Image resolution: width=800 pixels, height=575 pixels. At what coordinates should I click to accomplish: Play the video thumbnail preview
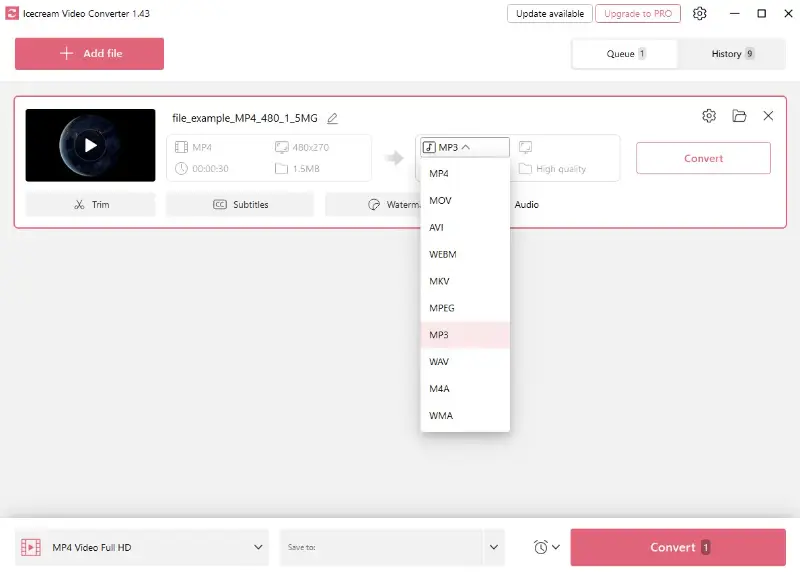(x=90, y=145)
